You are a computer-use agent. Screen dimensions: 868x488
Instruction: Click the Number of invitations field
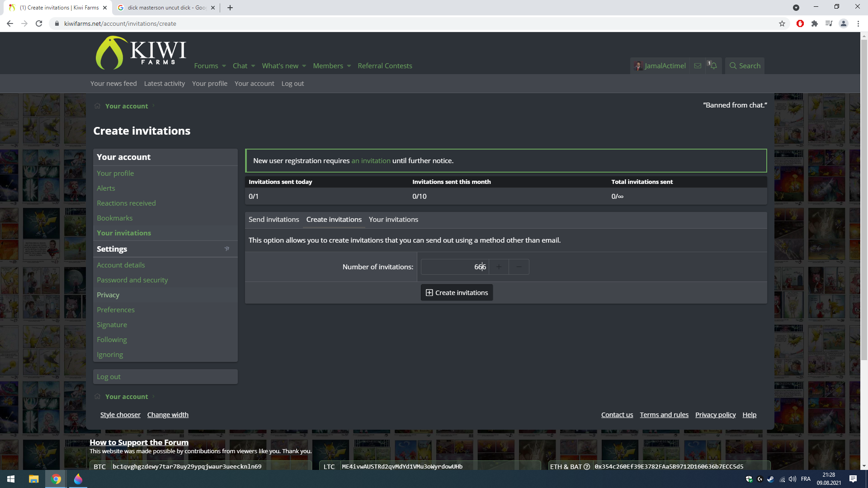455,267
